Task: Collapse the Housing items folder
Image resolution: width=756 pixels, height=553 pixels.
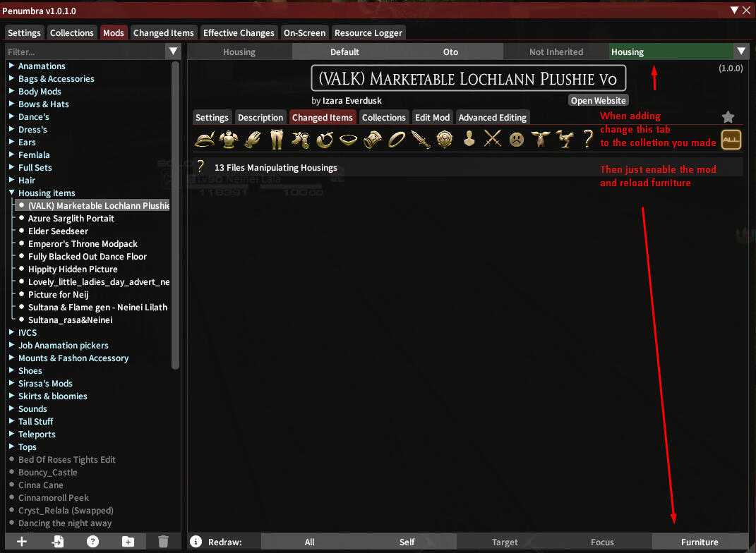Action: [x=12, y=193]
